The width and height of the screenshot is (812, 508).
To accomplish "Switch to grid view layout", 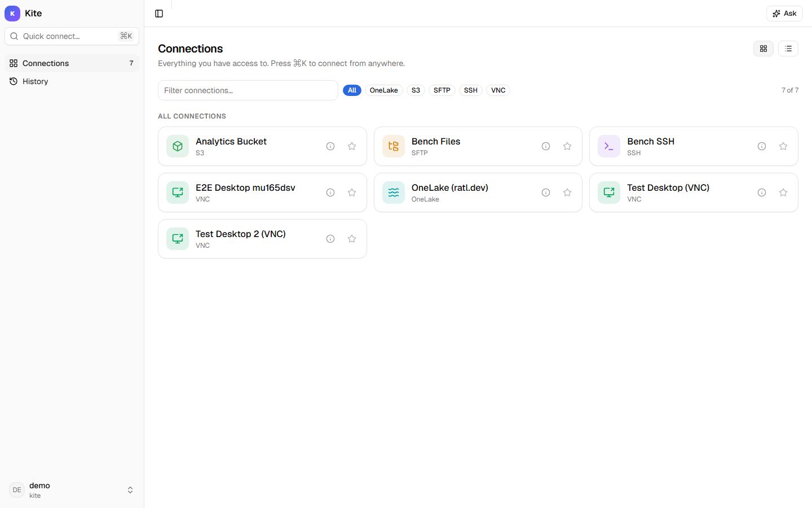I will (x=764, y=49).
